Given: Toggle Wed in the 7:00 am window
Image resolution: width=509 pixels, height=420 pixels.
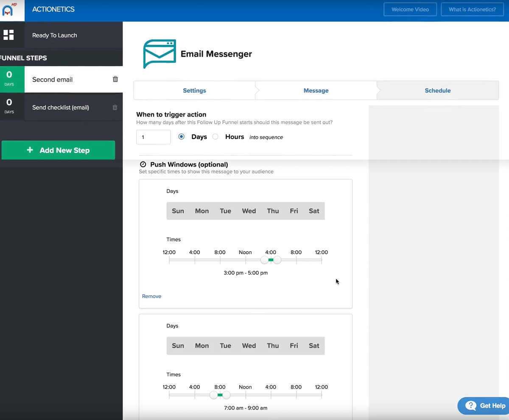Looking at the screenshot, I should (x=249, y=346).
